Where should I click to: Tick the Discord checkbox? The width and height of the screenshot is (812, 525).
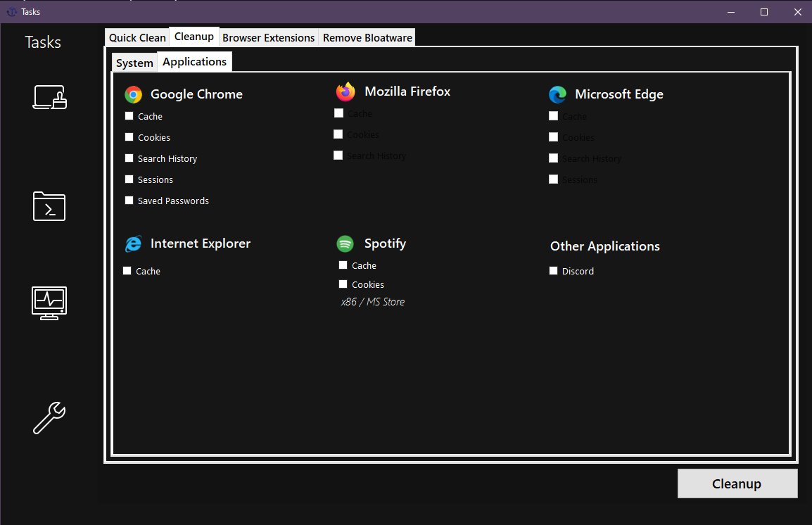point(553,271)
